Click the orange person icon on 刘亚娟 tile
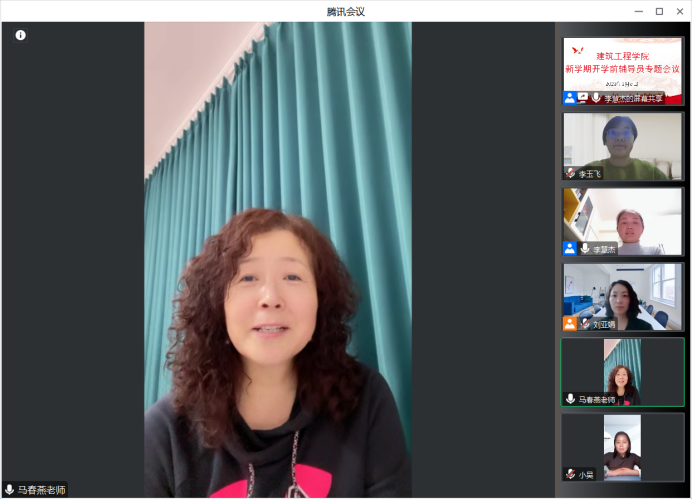 (570, 323)
